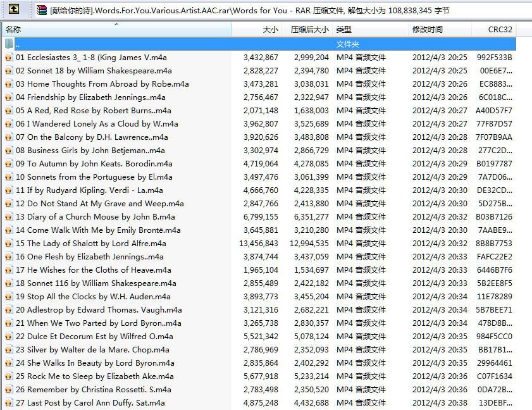Sort by the 压缩后大小 column header
The height and width of the screenshot is (410, 532).
click(307, 30)
